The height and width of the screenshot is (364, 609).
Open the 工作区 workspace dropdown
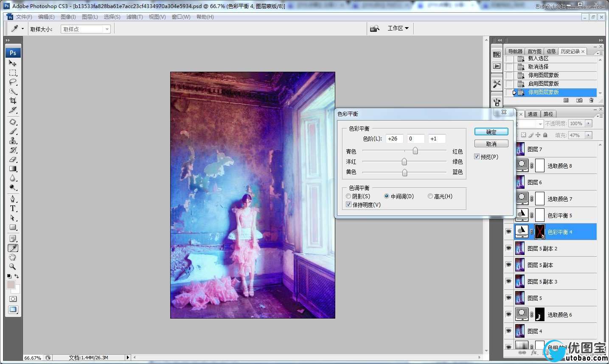tap(398, 28)
